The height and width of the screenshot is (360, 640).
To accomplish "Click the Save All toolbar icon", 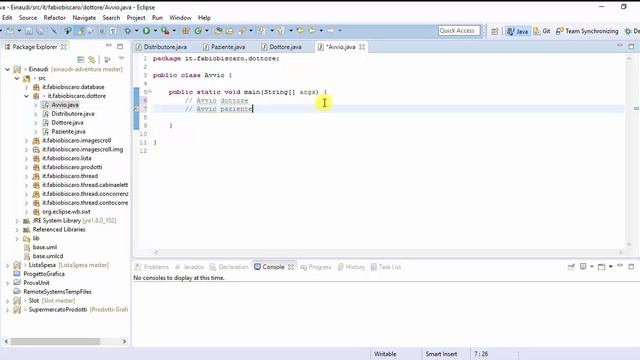I will [40, 31].
